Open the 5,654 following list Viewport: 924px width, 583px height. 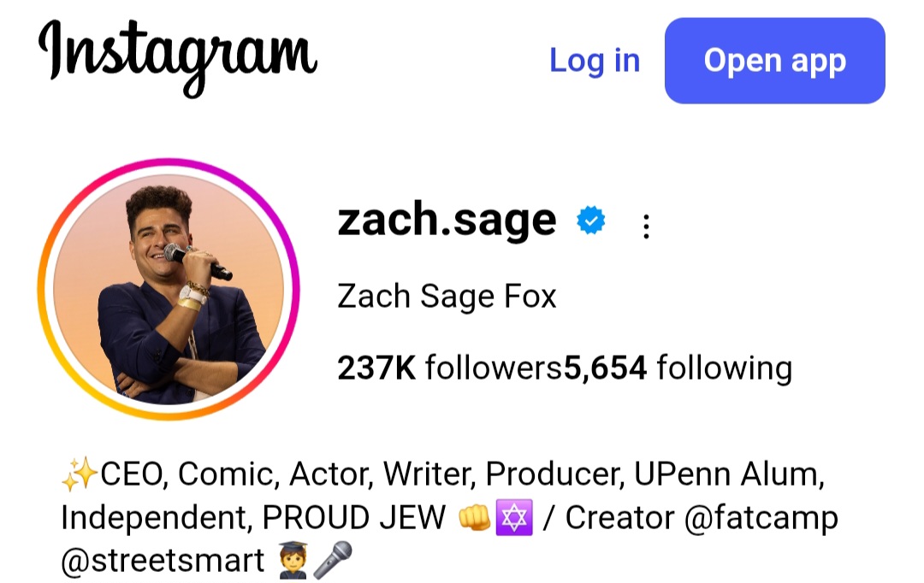(678, 368)
